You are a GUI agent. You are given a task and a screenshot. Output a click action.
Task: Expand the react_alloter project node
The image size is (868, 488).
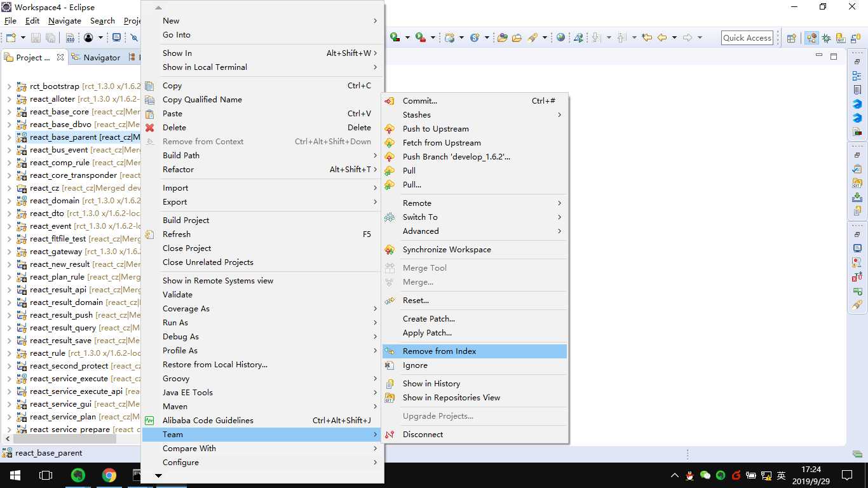point(10,99)
